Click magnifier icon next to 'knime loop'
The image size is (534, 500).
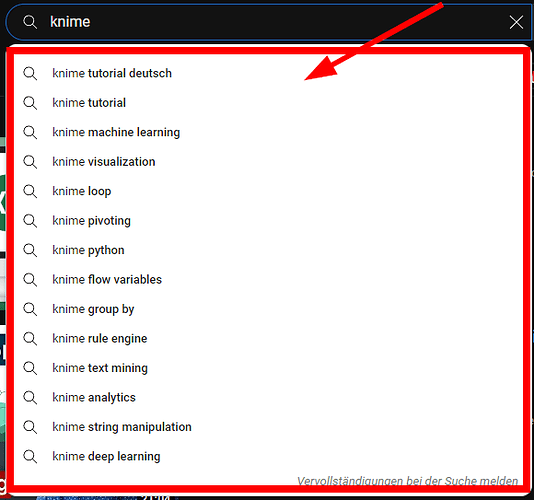click(30, 191)
